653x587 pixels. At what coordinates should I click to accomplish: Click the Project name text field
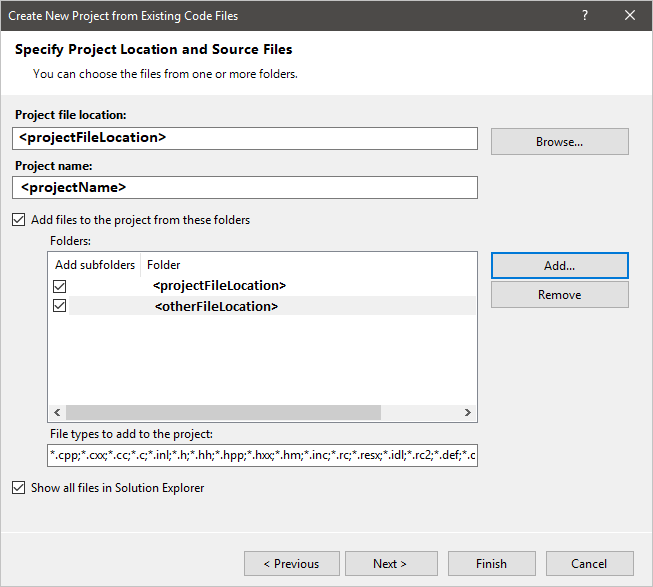247,187
